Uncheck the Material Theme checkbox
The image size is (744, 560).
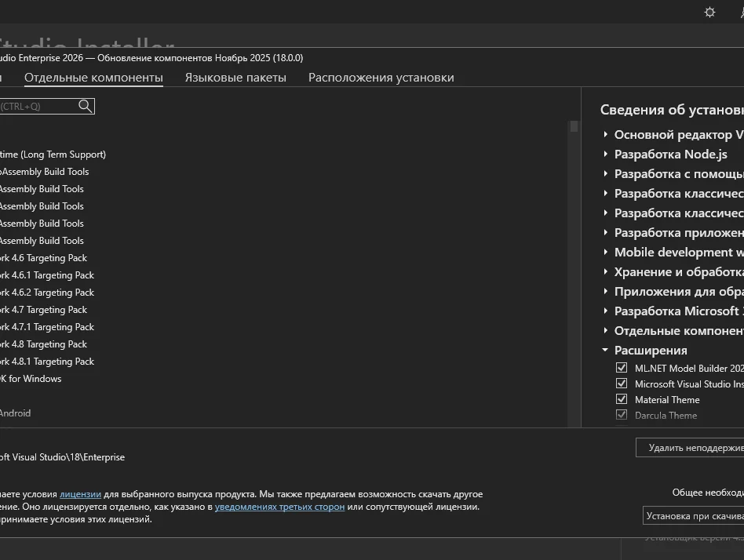pyautogui.click(x=622, y=399)
